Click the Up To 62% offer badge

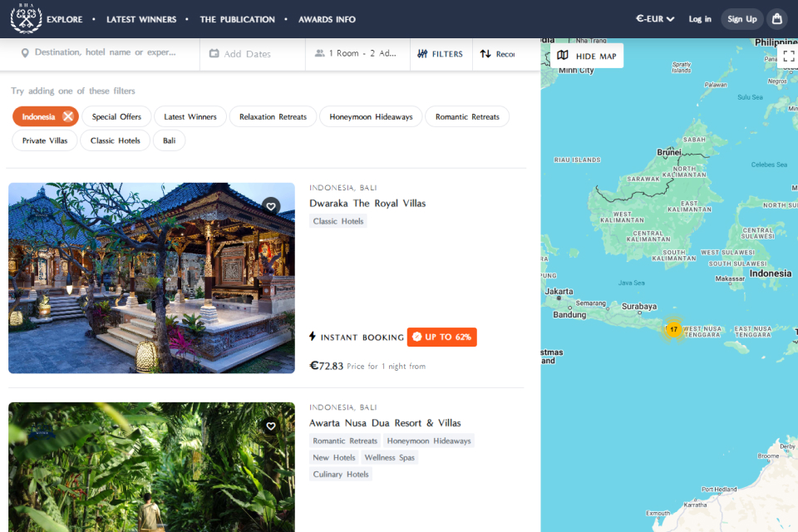441,337
